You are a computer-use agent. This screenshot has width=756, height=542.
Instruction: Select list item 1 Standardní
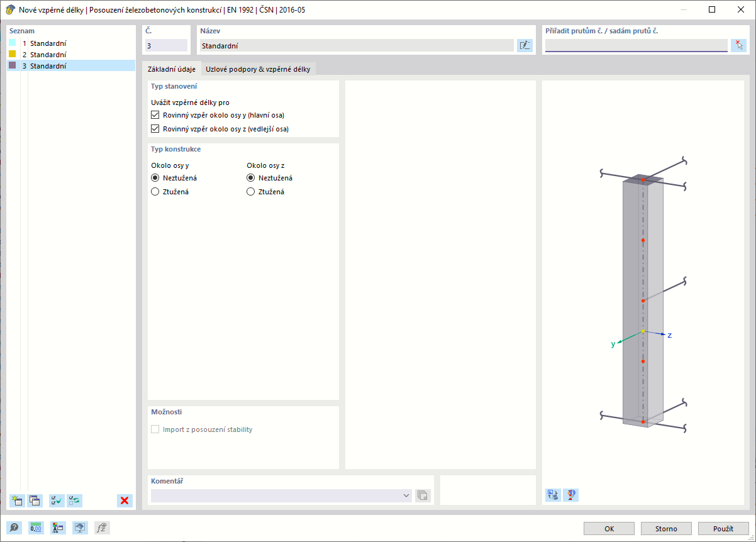point(71,43)
